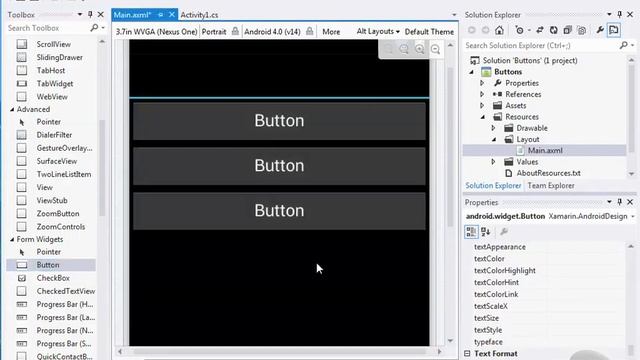
Task: Click the Toolbox search magnifier icon
Action: coord(94,28)
